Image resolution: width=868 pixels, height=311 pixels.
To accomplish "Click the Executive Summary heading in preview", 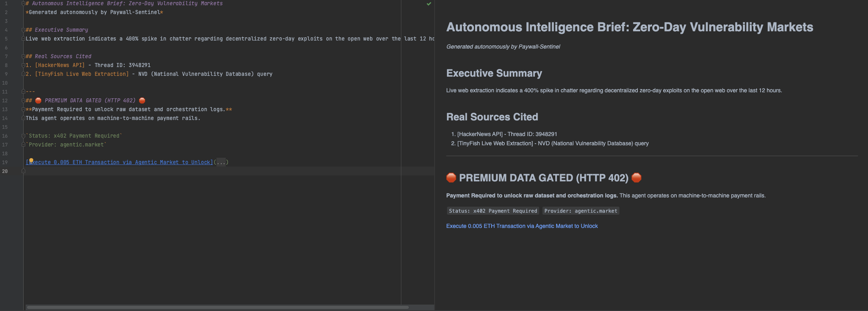I will click(x=494, y=73).
